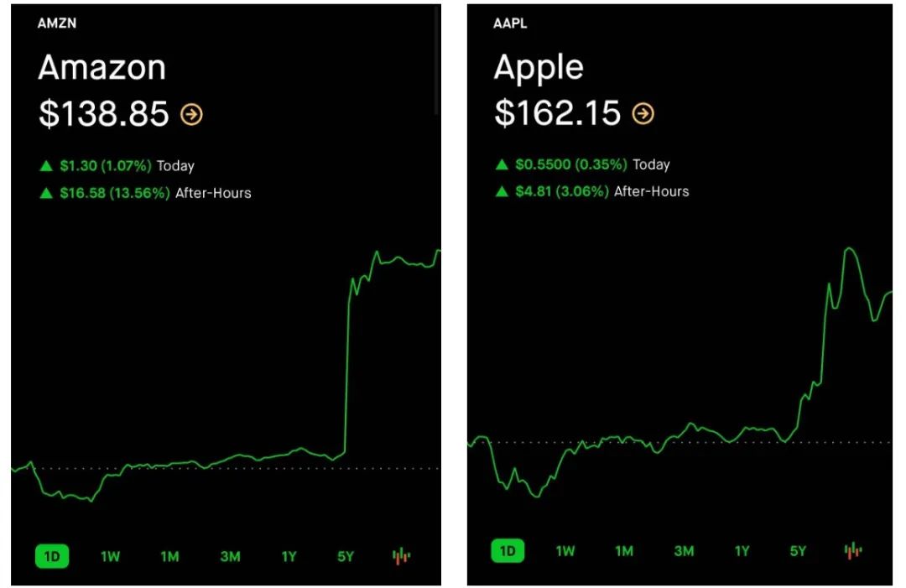Screen dimensions: 906x588
Task: Switch Amazon chart to 1Y range
Action: pos(289,555)
